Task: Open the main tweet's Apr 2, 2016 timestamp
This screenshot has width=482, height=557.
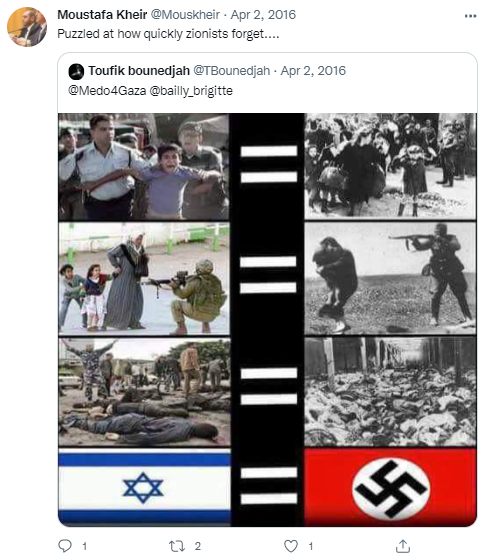Action: [263, 15]
